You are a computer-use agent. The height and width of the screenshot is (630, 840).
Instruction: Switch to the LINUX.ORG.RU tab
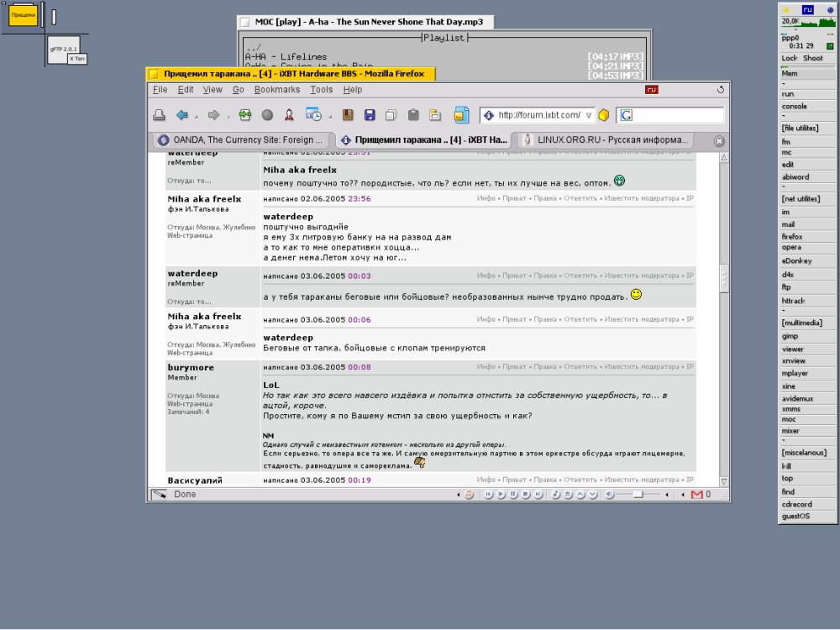[x=604, y=139]
